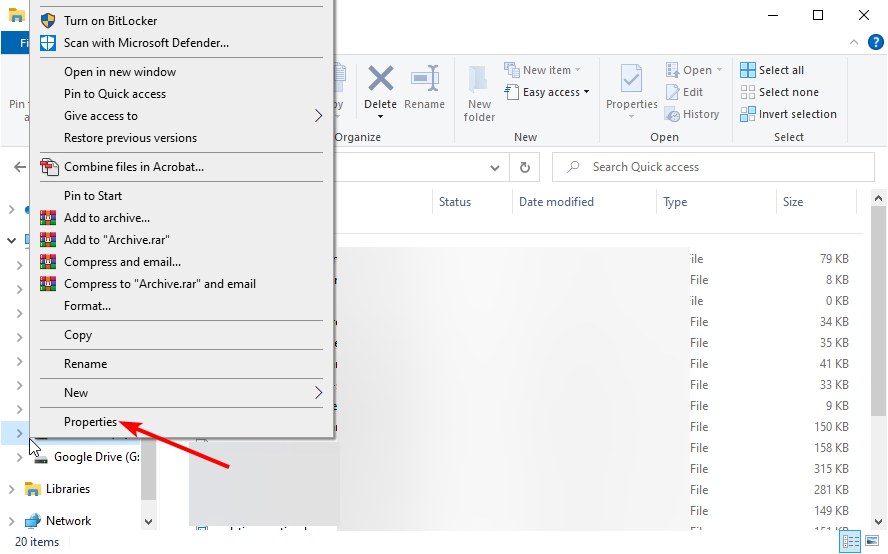Click the refresh button beside address bar
Image resolution: width=888 pixels, height=554 pixels.
coord(524,167)
